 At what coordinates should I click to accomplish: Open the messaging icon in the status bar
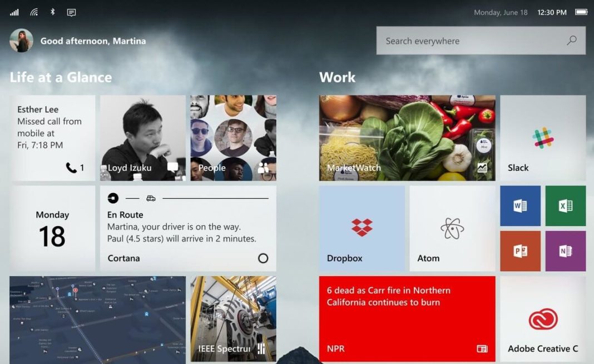(72, 12)
